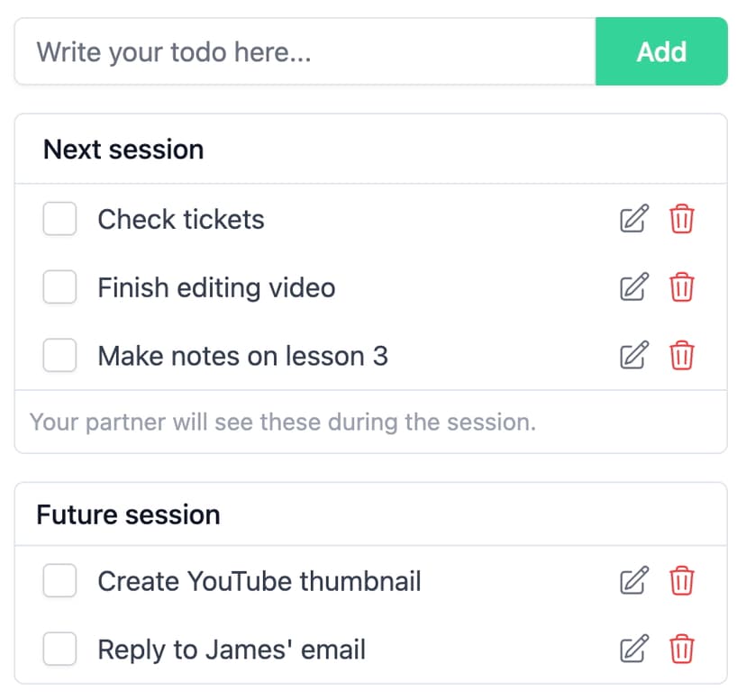Click edit icon for Check tickets
Viewport: 746px width, 700px height.
click(634, 219)
